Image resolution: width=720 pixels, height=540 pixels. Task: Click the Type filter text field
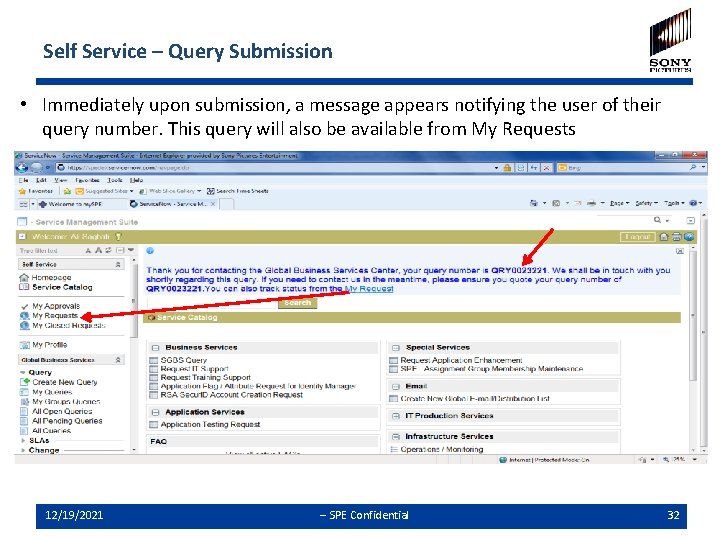click(50, 251)
